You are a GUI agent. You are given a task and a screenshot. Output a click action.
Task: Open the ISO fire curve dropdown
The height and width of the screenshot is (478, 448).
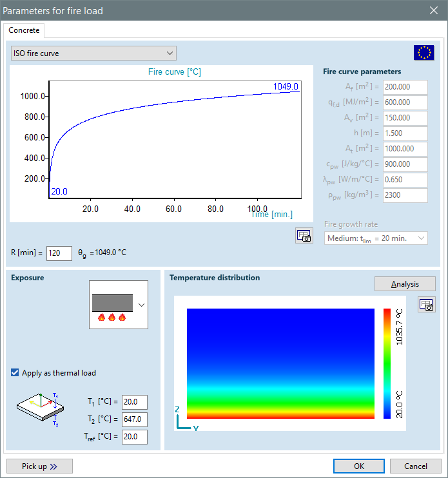tap(93, 53)
